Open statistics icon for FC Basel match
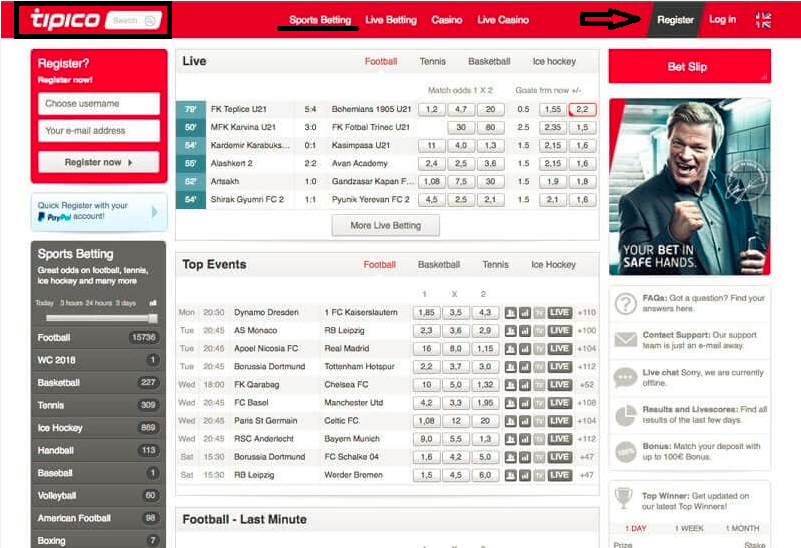Image resolution: width=801 pixels, height=548 pixels. point(525,403)
